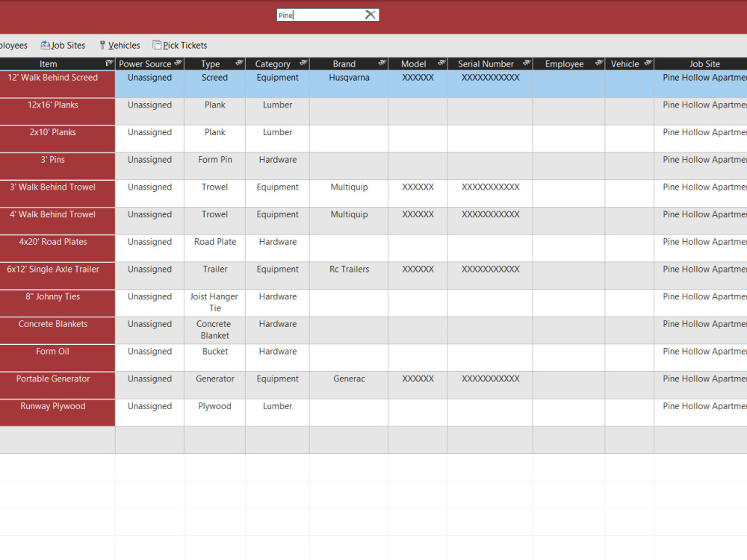Screen dimensions: 747x560
Task: Open the Type column filter dropdown
Action: (x=240, y=63)
